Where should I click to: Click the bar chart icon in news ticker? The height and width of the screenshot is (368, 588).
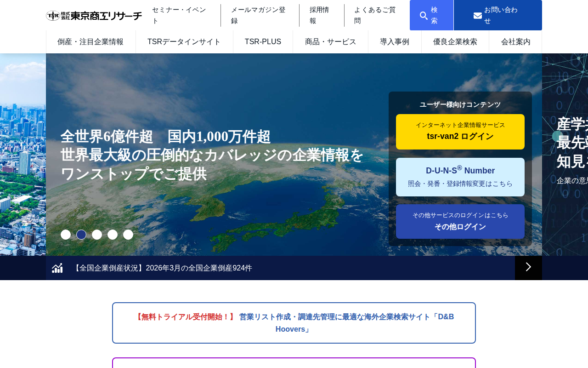click(x=57, y=268)
